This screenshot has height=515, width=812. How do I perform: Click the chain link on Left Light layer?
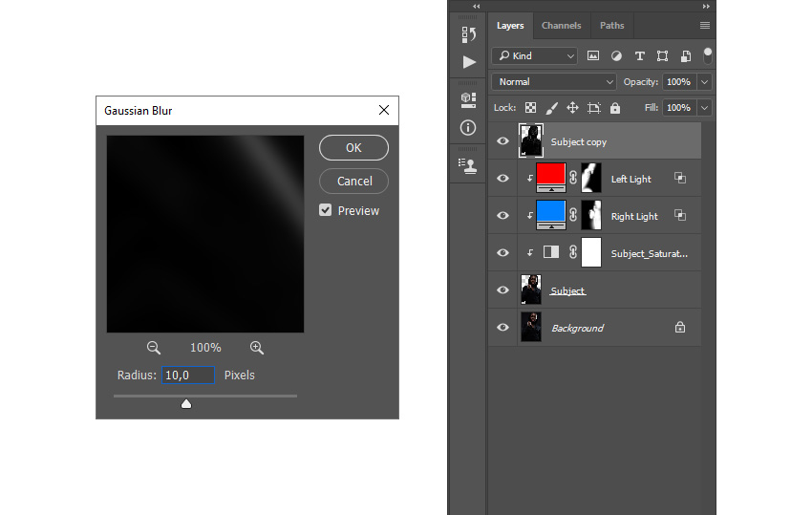coord(573,178)
